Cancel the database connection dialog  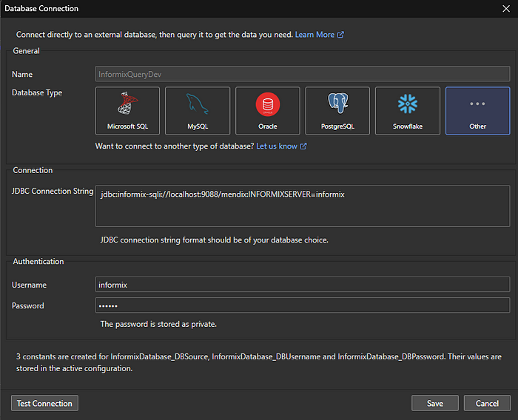[x=487, y=403]
